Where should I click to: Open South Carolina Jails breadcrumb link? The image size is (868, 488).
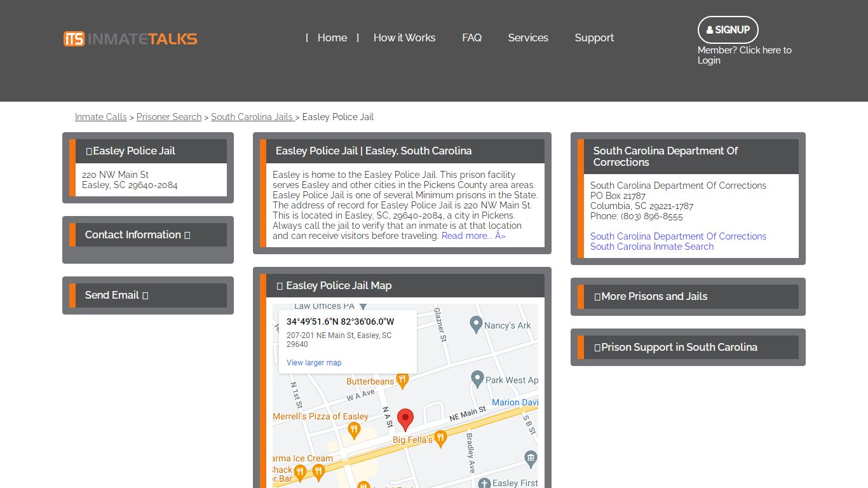tap(252, 117)
